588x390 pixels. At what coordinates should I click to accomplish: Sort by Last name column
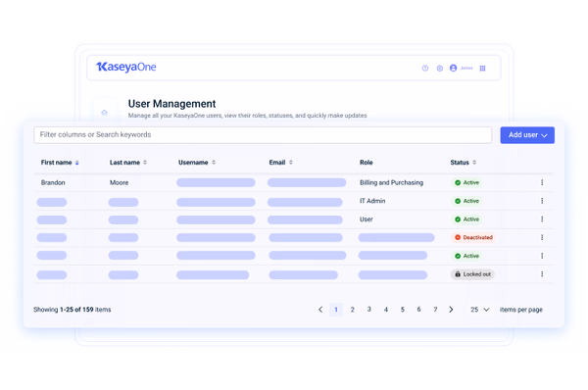145,163
